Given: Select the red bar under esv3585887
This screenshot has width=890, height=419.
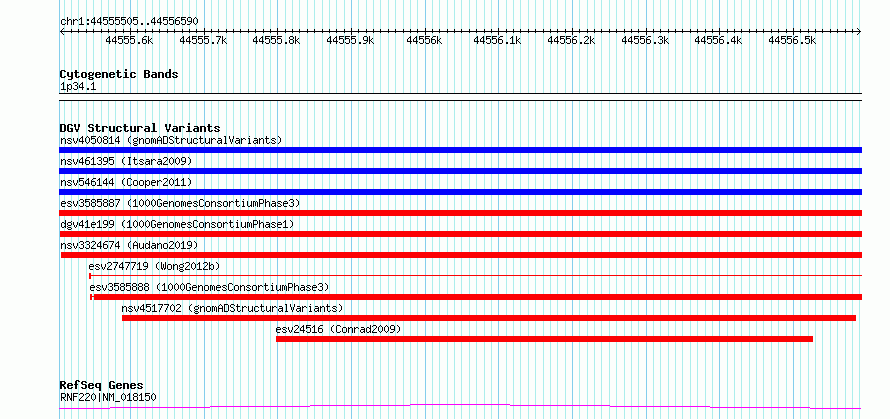Looking at the screenshot, I should 460,213.
